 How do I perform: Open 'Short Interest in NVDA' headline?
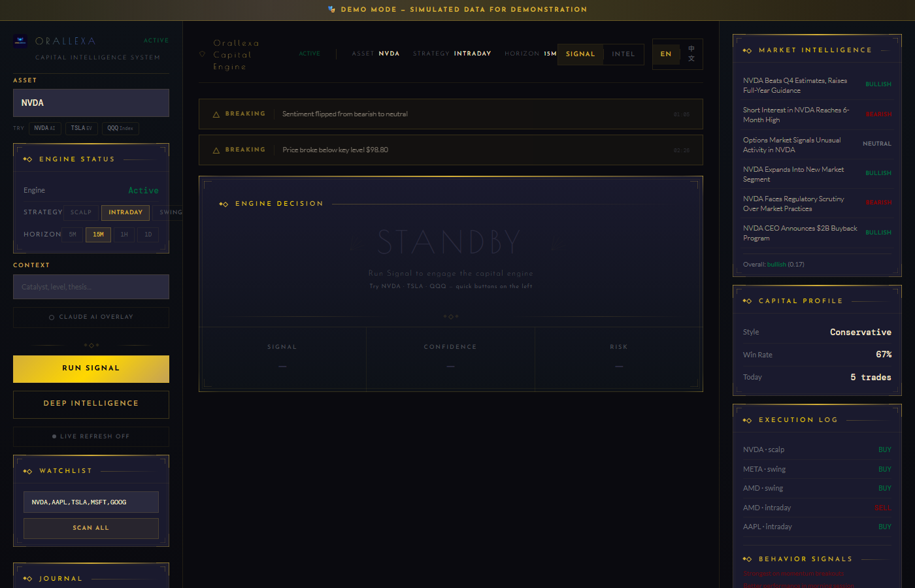pos(796,115)
